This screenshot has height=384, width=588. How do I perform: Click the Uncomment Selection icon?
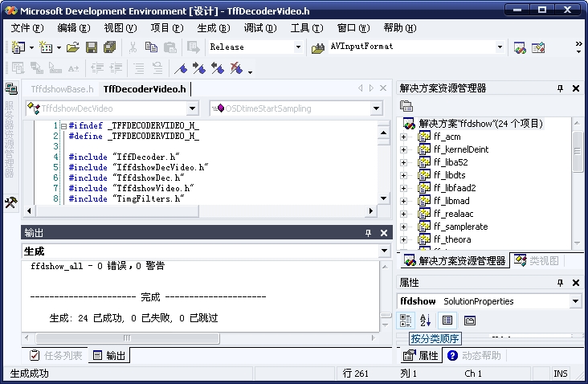[157, 68]
